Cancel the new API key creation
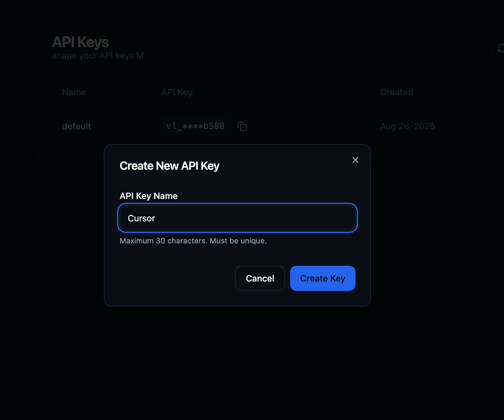The height and width of the screenshot is (420, 504). tap(260, 278)
